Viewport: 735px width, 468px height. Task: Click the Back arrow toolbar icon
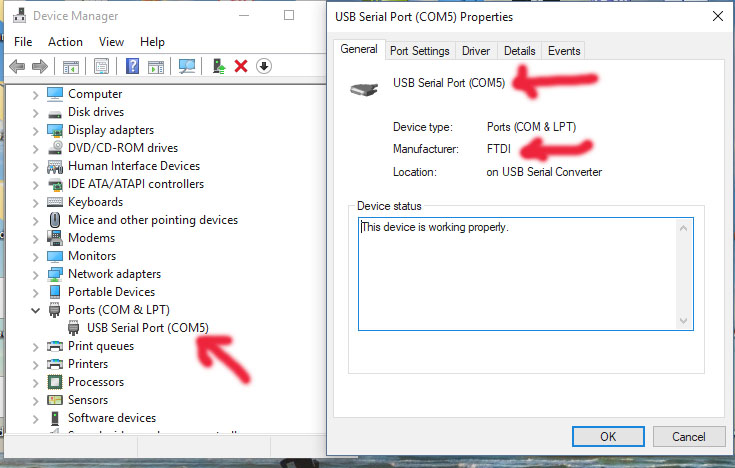17,67
